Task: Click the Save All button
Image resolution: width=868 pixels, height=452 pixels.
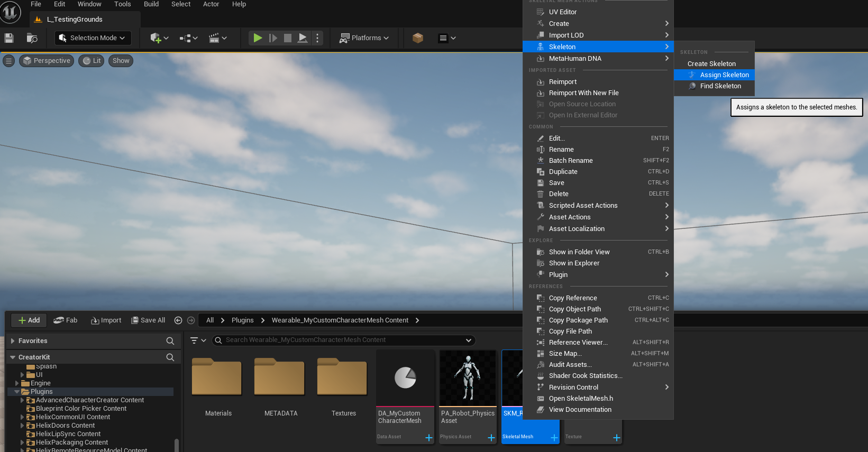Action: (x=148, y=320)
